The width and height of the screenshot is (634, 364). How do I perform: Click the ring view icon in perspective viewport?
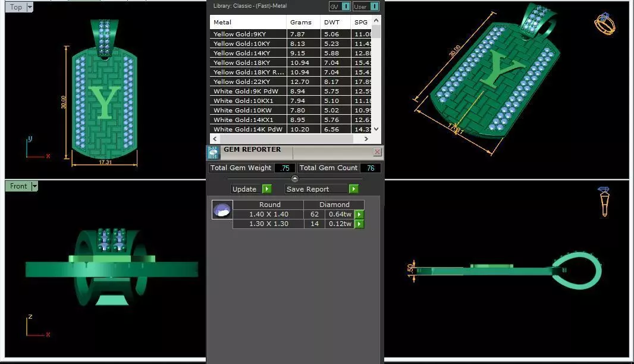604,24
